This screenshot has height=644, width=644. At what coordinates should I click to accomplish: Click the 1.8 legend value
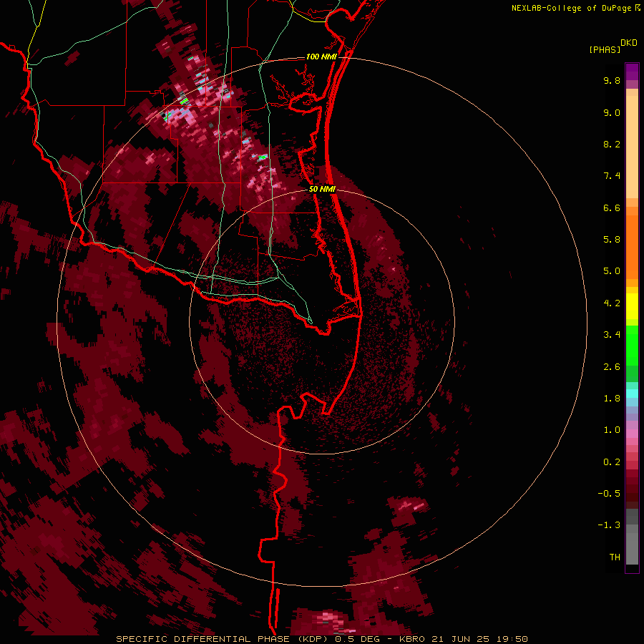(612, 399)
